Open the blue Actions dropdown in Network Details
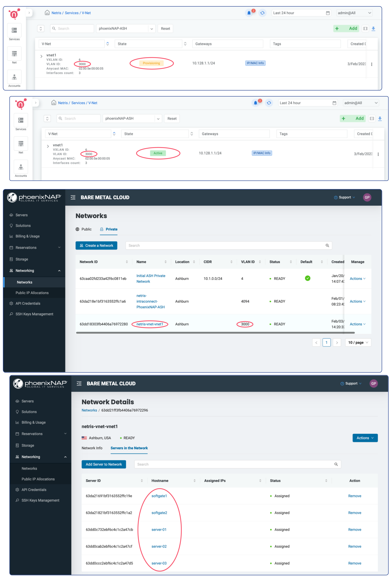Viewport: 392px width, 581px height. click(x=365, y=438)
